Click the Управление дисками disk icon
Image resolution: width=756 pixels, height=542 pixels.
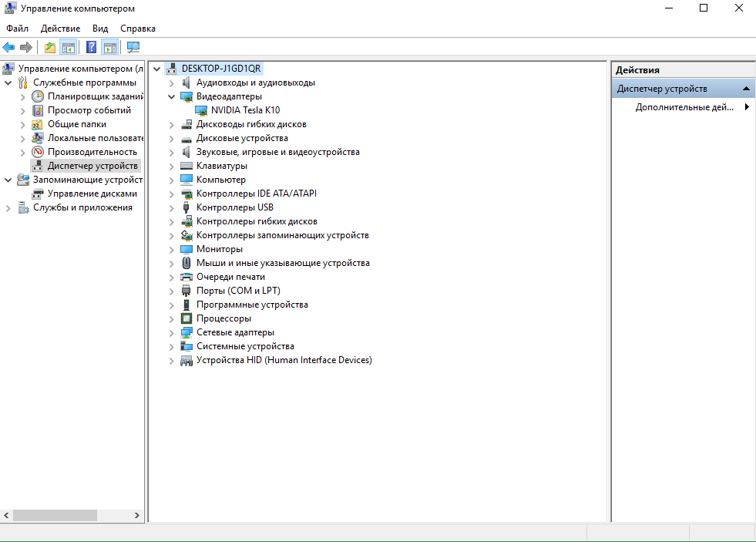click(x=37, y=194)
